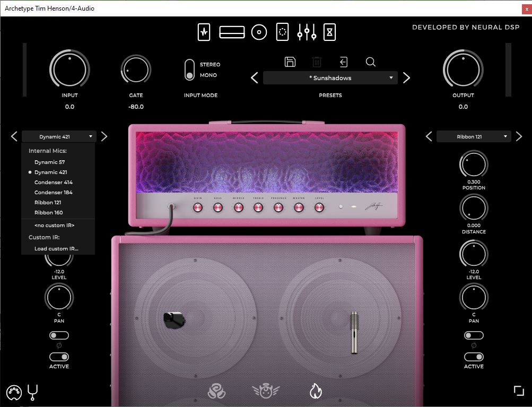
Task: Click the amp PRESENCE knob
Action: pyautogui.click(x=278, y=207)
